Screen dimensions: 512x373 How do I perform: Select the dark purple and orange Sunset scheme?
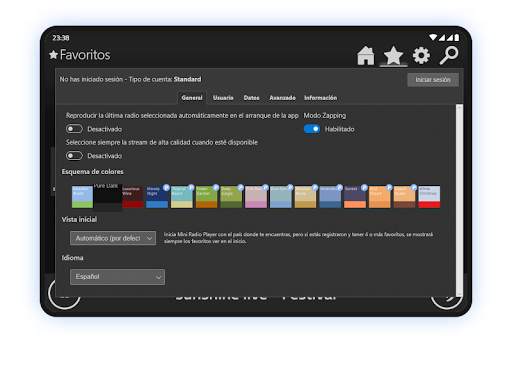355,197
